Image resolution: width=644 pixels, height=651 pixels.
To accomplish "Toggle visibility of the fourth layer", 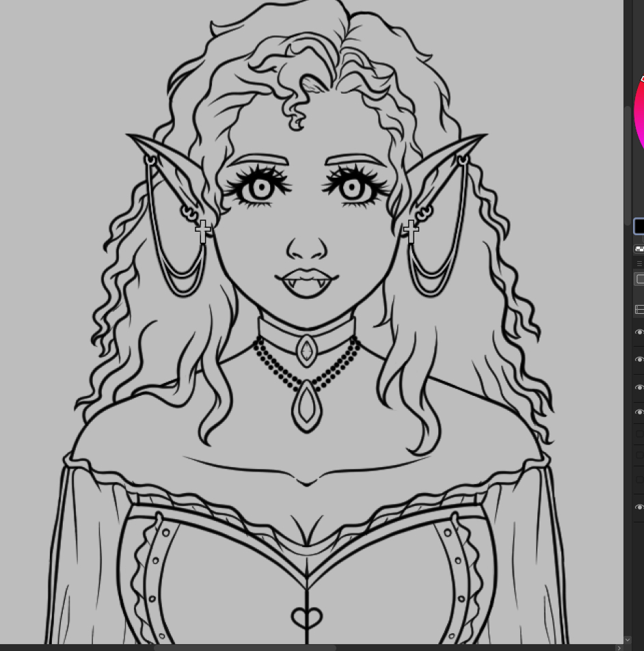I will [640, 412].
